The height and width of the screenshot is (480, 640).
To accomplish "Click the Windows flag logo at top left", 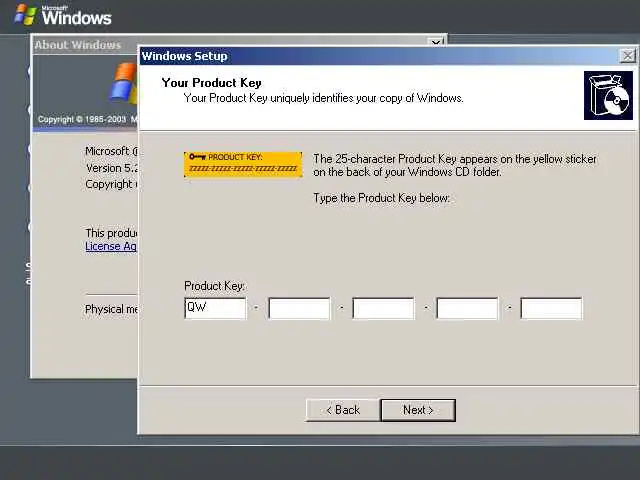I will [x=25, y=14].
